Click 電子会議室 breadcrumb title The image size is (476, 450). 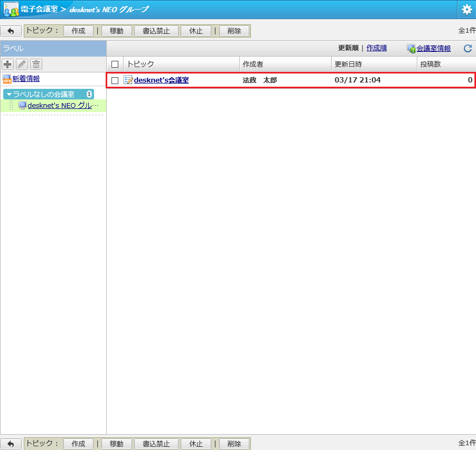click(x=39, y=9)
